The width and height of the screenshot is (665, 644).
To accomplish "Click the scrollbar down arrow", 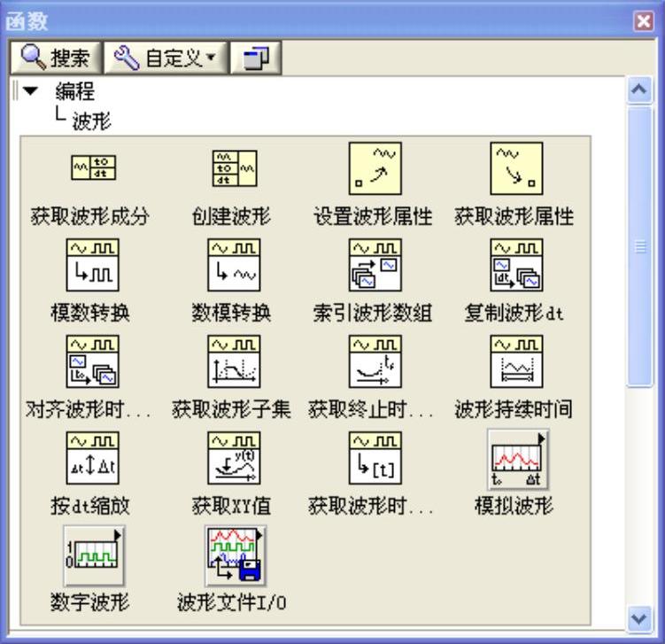I will (639, 618).
